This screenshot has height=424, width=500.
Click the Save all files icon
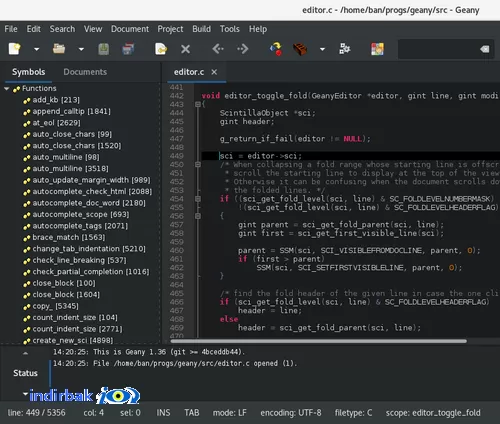(128, 49)
